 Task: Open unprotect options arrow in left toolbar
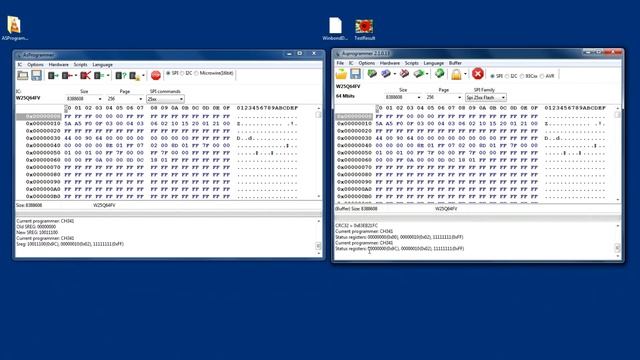tap(143, 76)
